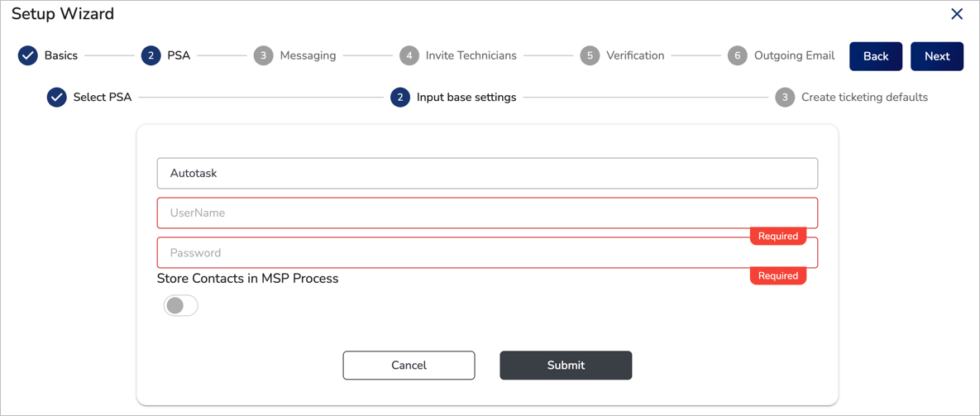Go to the Messaging step label
The width and height of the screenshot is (980, 416).
pyautogui.click(x=308, y=56)
